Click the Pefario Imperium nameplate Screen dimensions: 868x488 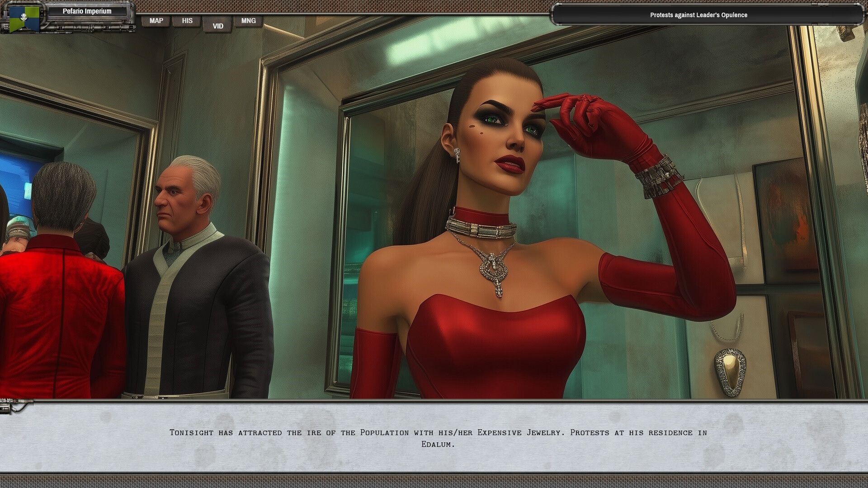[87, 11]
